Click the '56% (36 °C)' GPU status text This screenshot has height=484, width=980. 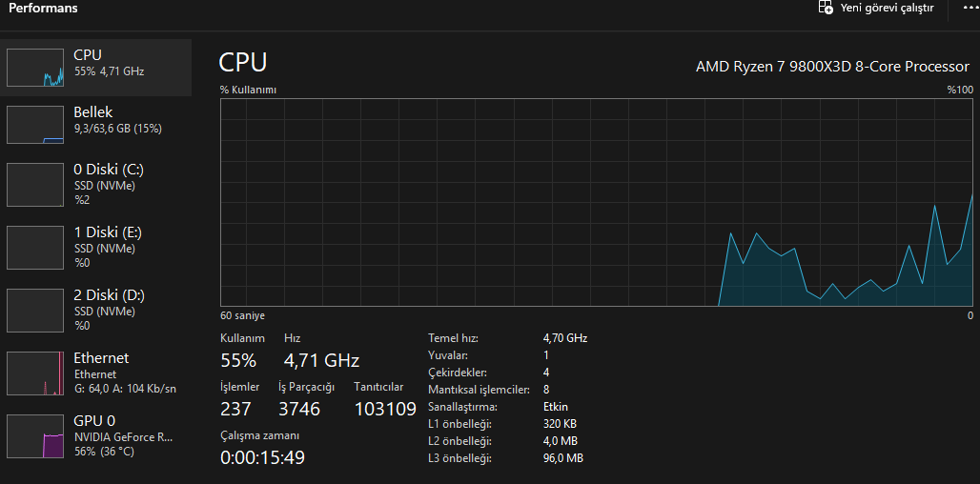click(104, 451)
